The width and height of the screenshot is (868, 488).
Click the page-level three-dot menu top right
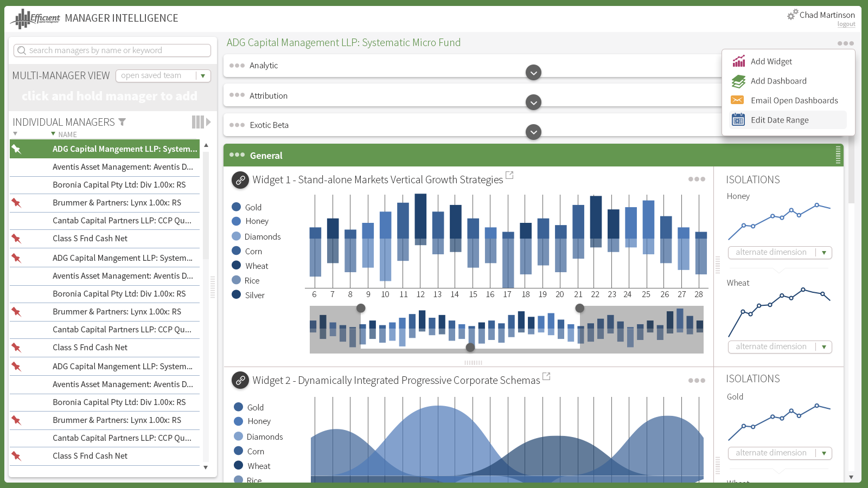coord(845,43)
